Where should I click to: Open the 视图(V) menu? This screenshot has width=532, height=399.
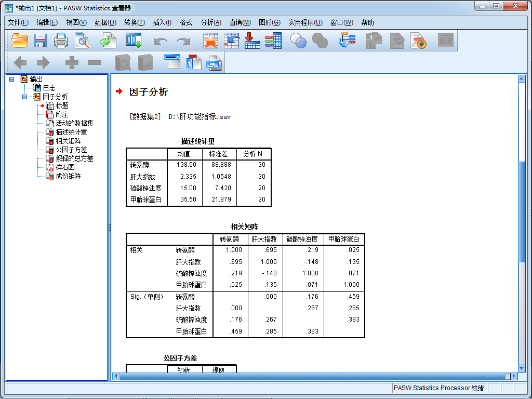76,22
